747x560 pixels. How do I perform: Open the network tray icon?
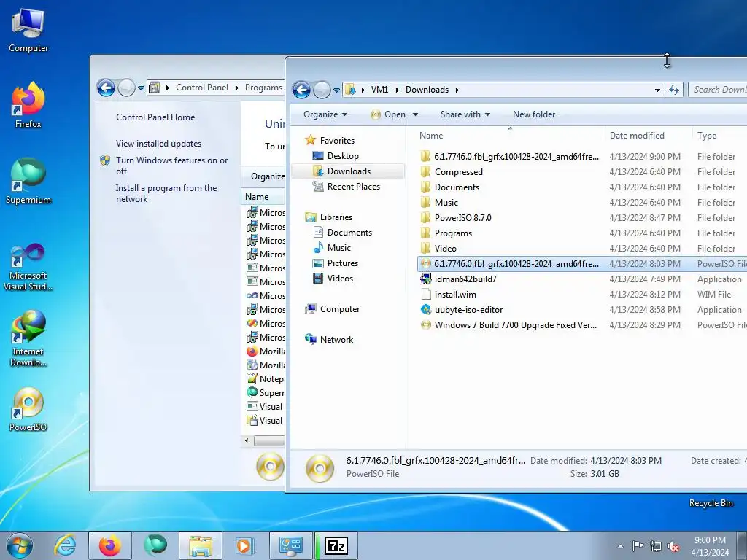pos(656,546)
